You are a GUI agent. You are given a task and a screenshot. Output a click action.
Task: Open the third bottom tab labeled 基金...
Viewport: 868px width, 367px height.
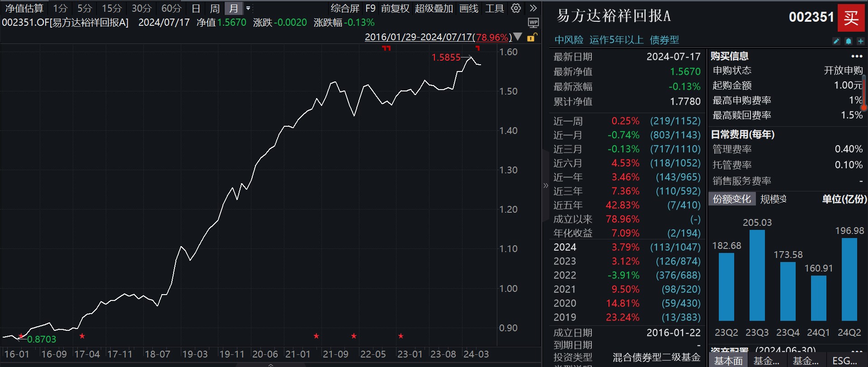point(806,361)
